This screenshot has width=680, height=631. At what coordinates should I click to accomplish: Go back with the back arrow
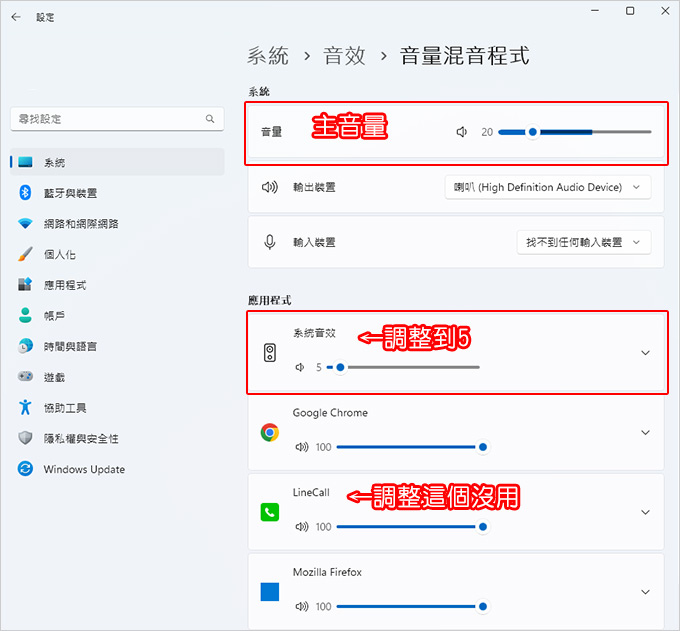point(16,17)
